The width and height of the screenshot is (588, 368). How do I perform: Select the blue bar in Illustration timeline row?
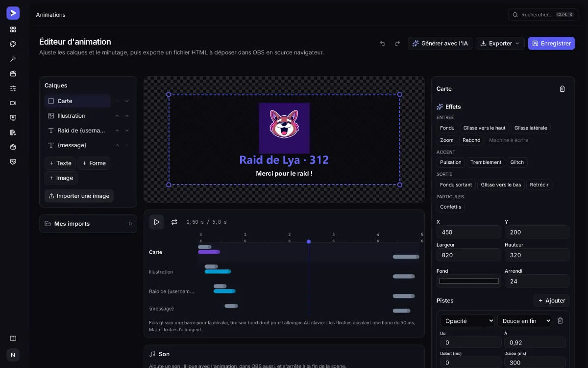pos(218,271)
